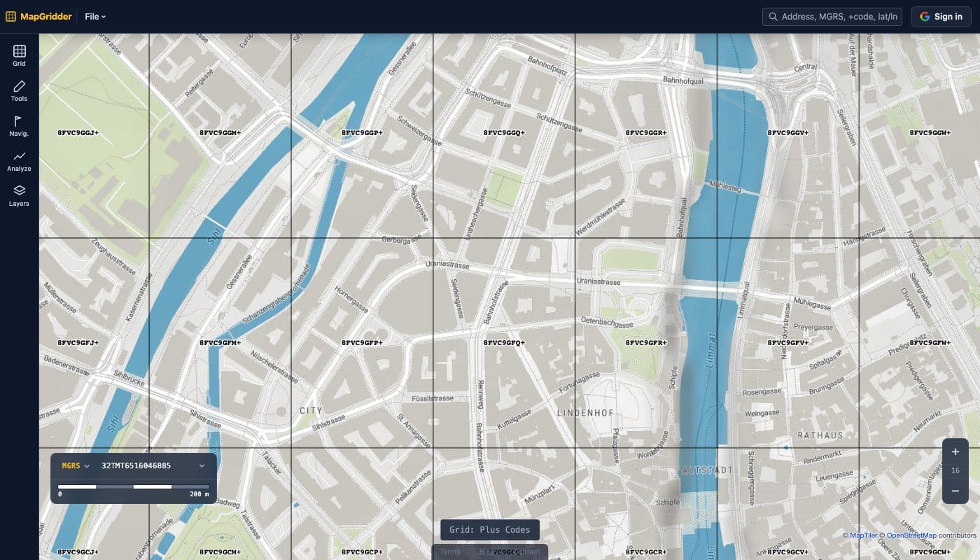
Task: Click plus code label 8FVC9GFR+
Action: (646, 343)
